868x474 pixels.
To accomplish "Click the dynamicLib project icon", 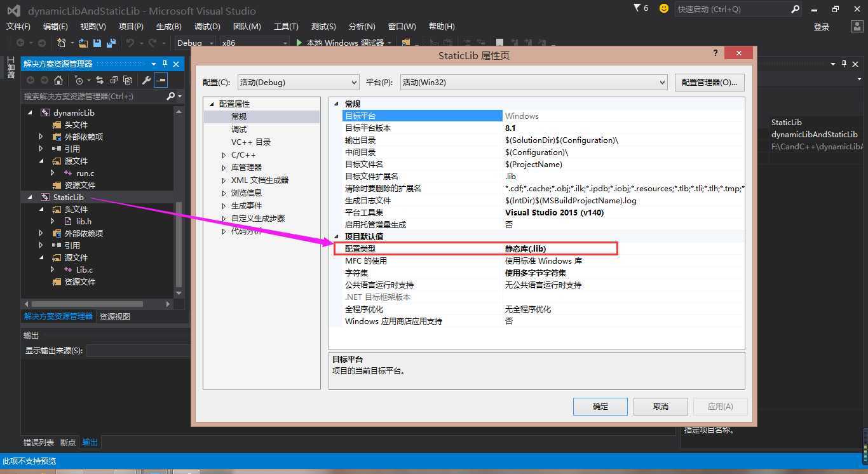I will pos(45,112).
